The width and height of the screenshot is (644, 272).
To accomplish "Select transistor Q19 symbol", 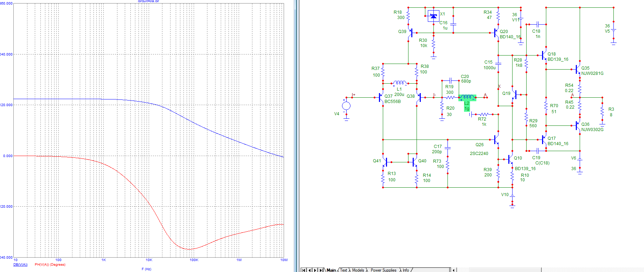I will coord(515,95).
